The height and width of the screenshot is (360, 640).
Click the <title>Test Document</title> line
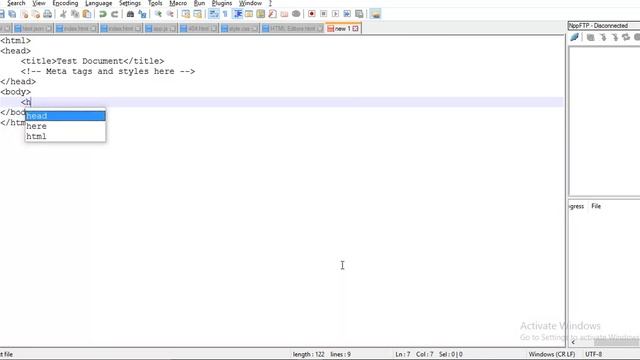pos(93,61)
